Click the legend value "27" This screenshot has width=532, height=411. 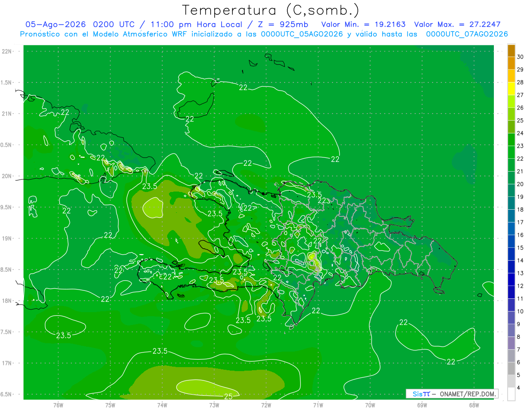[x=520, y=95]
